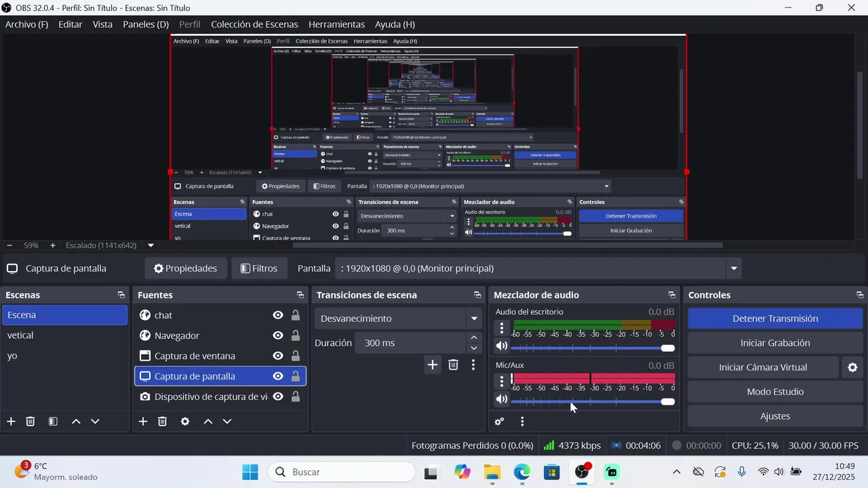Remove selected source with trash icon
Viewport: 868px width, 488px height.
tap(163, 422)
